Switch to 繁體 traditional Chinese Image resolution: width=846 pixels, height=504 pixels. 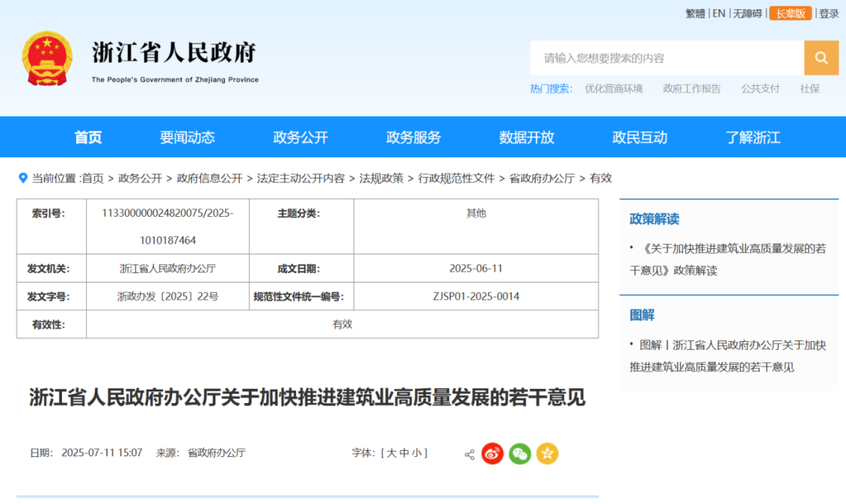click(x=695, y=13)
